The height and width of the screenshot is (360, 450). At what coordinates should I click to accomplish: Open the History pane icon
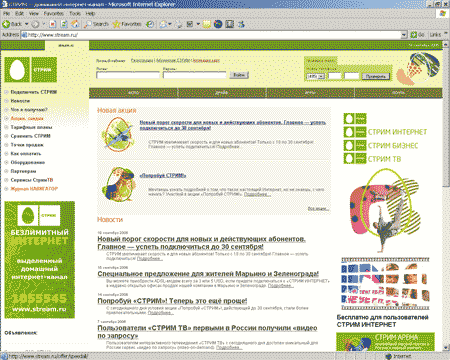tap(150, 24)
